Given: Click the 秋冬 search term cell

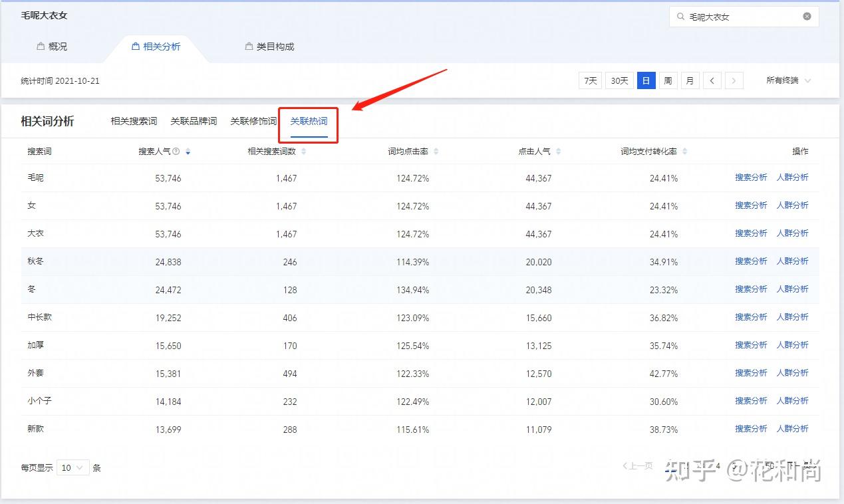Looking at the screenshot, I should coord(35,261).
